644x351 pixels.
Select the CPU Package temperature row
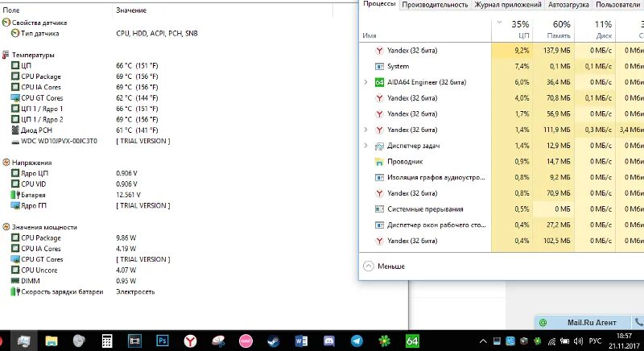click(x=85, y=76)
